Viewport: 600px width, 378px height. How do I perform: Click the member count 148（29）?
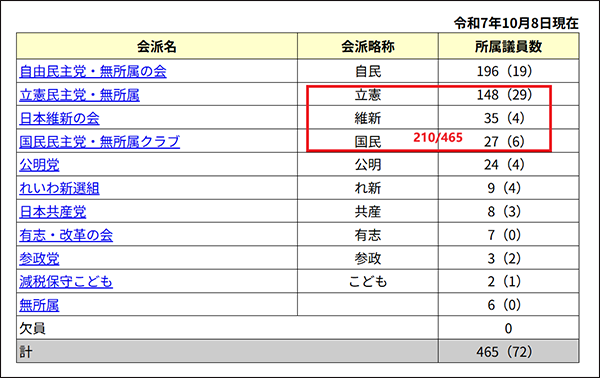[x=505, y=95]
